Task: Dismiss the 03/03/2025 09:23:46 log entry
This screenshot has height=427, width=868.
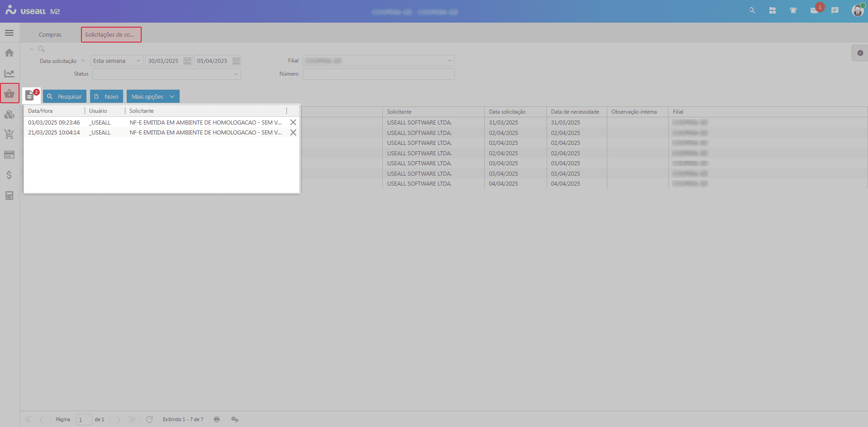Action: click(293, 122)
